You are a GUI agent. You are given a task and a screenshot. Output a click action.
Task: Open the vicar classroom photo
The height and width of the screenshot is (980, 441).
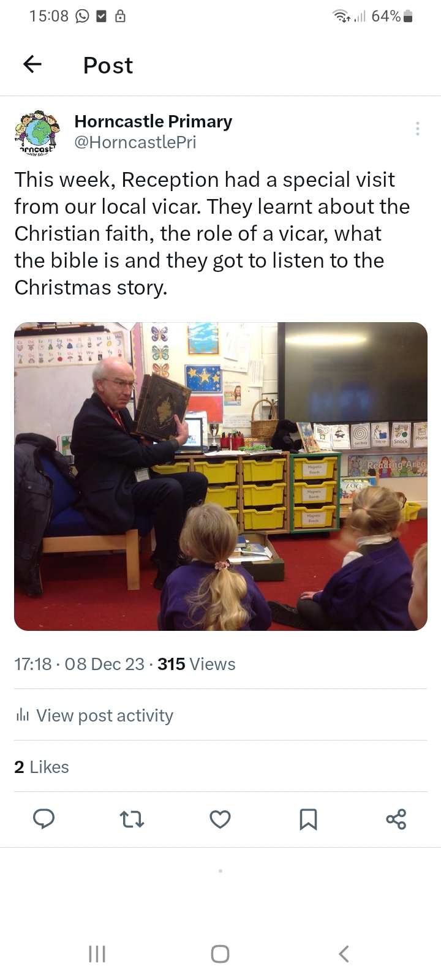tap(221, 477)
